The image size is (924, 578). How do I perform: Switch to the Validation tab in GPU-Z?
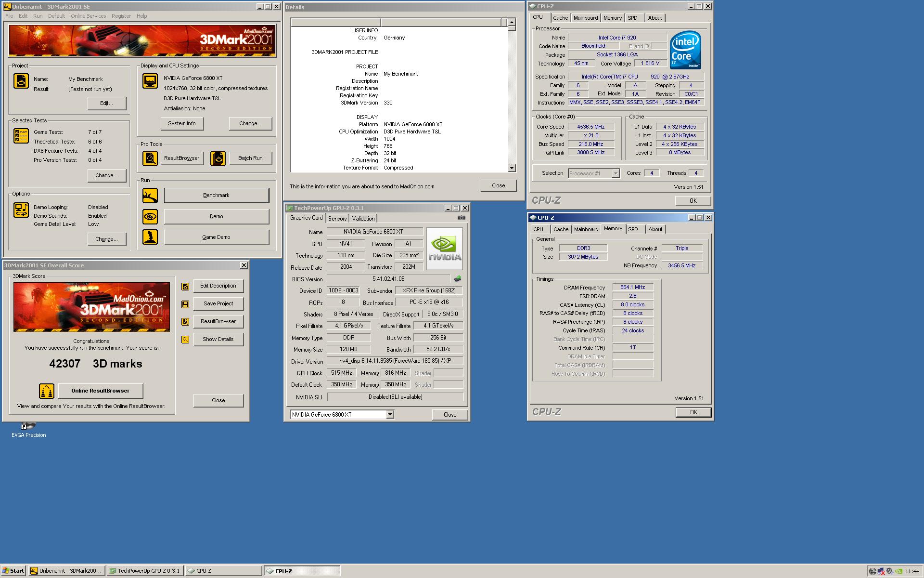(x=363, y=219)
